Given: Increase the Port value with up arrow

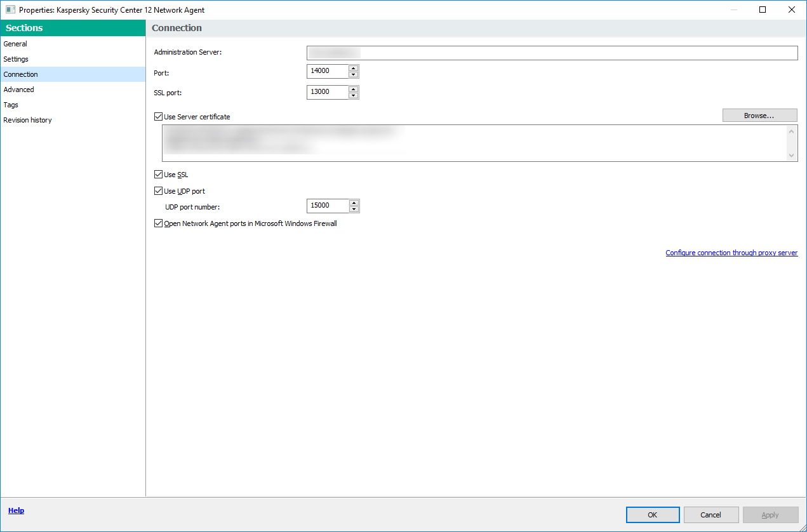Looking at the screenshot, I should (x=354, y=68).
